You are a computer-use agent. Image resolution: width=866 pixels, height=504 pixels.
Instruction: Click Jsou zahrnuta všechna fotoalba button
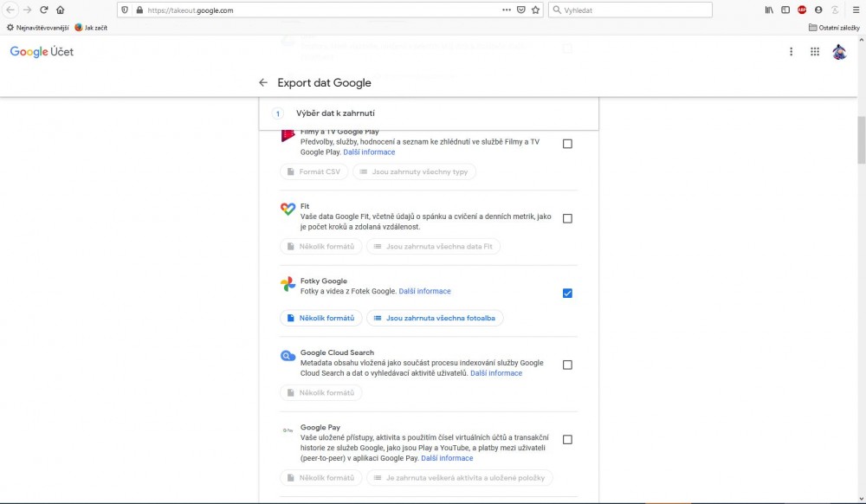[435, 318]
